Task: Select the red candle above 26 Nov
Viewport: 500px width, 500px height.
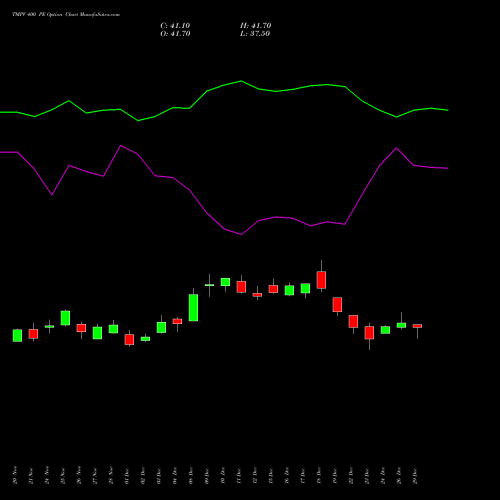Action: pos(81,328)
